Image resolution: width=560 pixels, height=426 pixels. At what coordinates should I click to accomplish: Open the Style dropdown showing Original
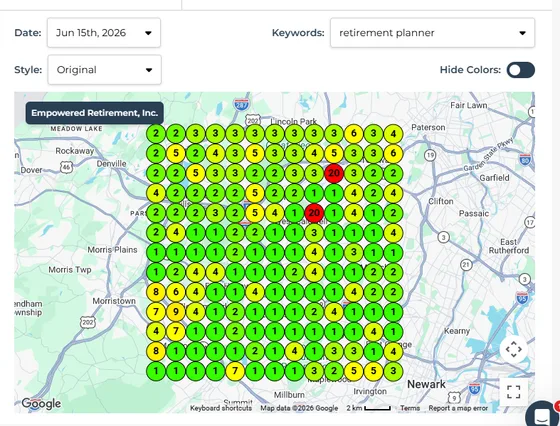coord(104,70)
